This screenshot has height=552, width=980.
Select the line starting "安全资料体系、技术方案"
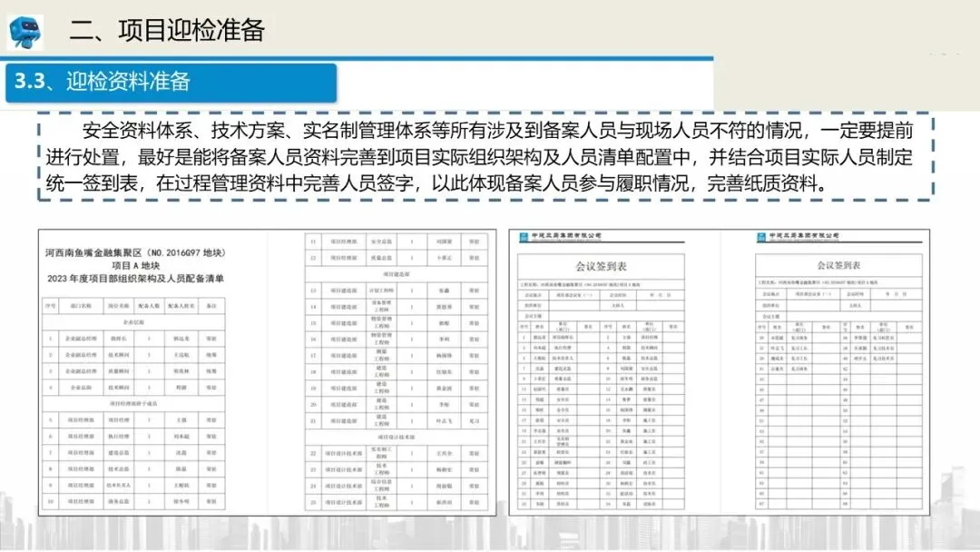497,130
